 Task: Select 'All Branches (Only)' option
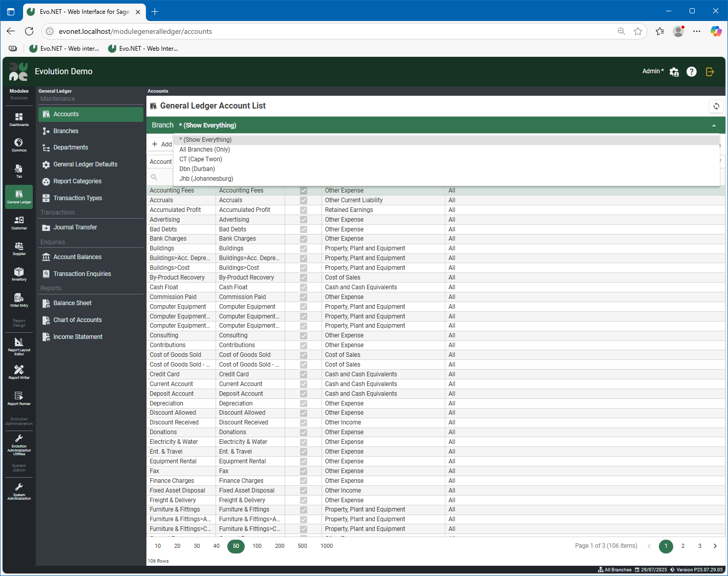click(446, 150)
